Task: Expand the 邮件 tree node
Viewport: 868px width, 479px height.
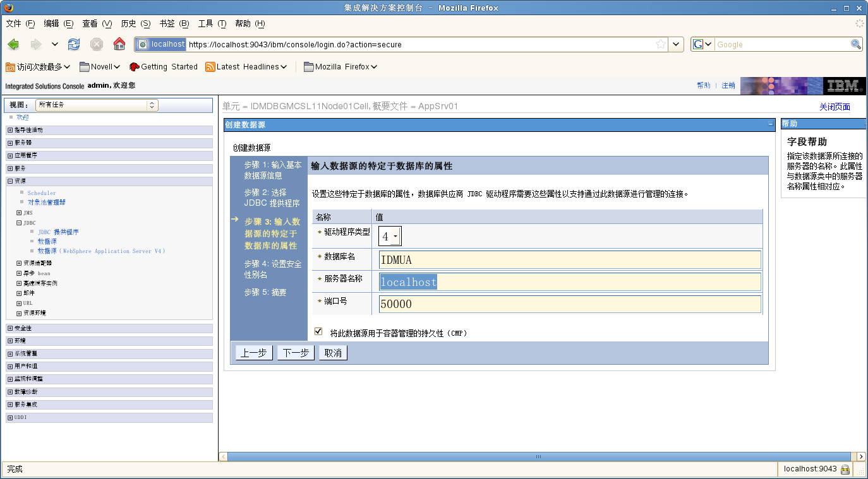Action: [19, 293]
